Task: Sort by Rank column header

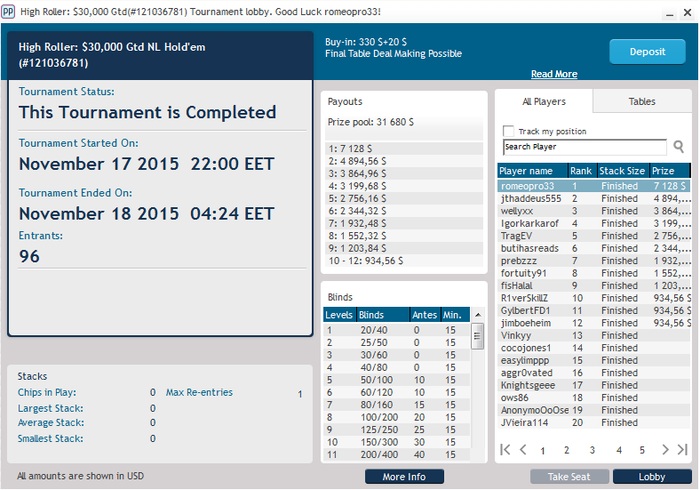Action: click(581, 171)
